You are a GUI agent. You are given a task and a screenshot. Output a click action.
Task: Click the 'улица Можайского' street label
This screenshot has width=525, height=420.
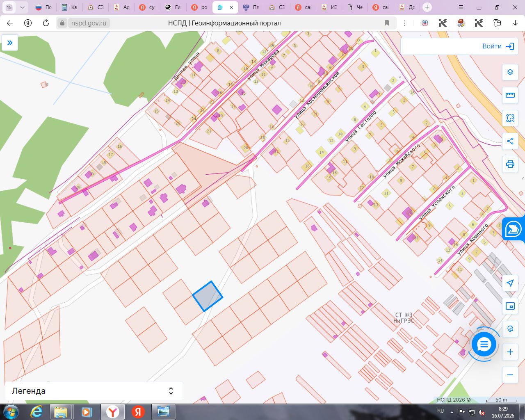(x=401, y=161)
